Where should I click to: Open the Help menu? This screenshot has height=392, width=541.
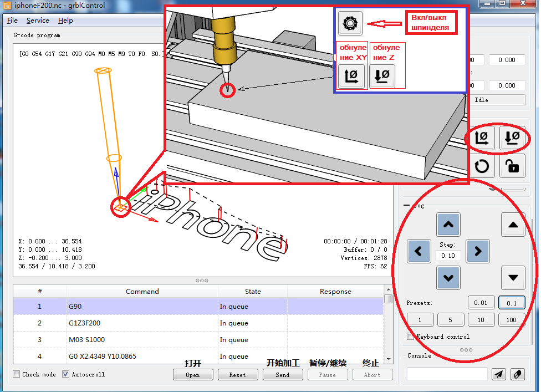click(65, 21)
